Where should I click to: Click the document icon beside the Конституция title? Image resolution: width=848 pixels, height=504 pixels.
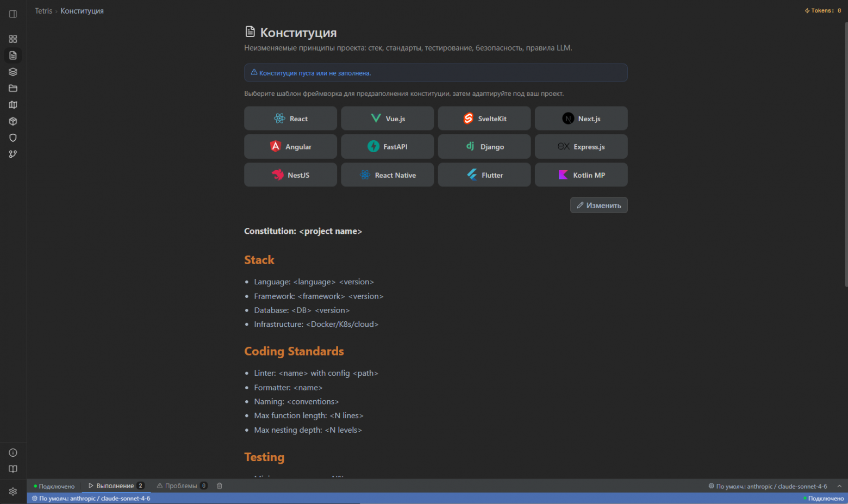pos(250,32)
